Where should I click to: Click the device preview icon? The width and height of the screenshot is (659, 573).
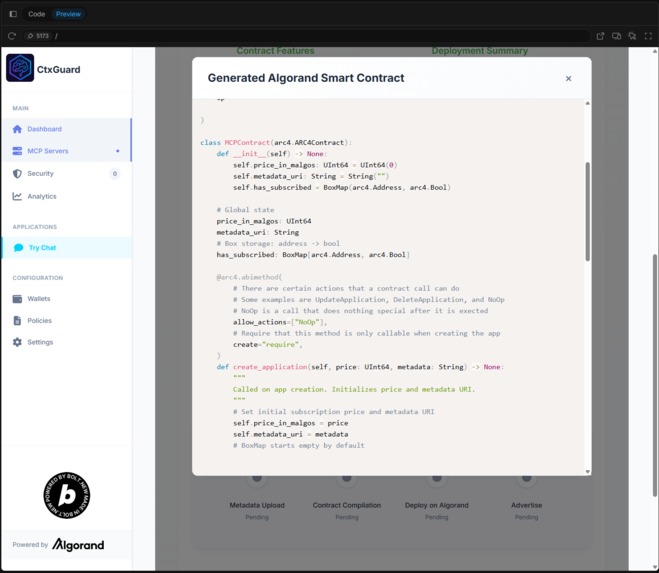[617, 36]
